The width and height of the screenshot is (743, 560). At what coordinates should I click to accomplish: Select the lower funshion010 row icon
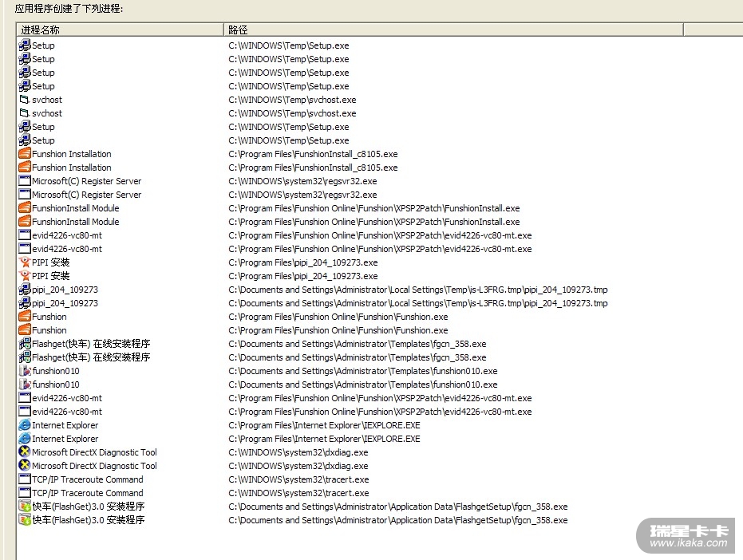[x=25, y=385]
